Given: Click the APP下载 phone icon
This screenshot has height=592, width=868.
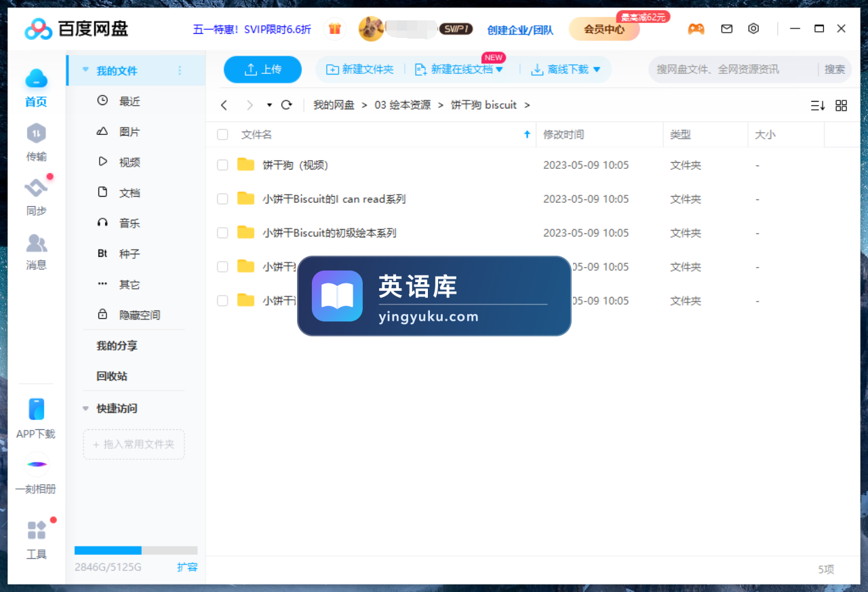Looking at the screenshot, I should tap(36, 409).
